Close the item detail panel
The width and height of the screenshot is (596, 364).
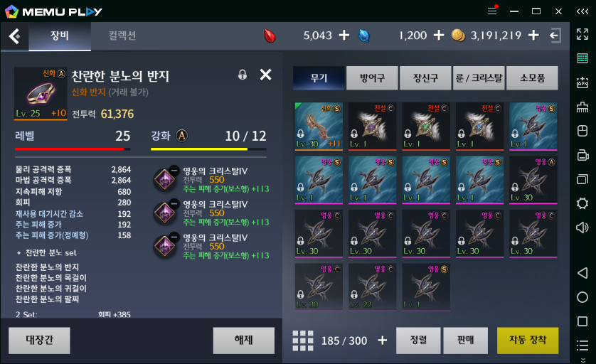(x=265, y=75)
